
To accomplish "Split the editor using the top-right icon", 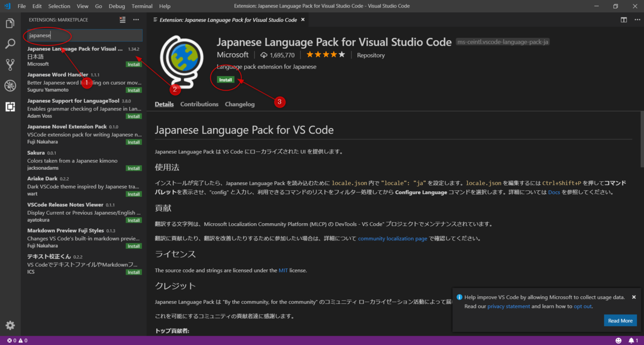I will [624, 19].
